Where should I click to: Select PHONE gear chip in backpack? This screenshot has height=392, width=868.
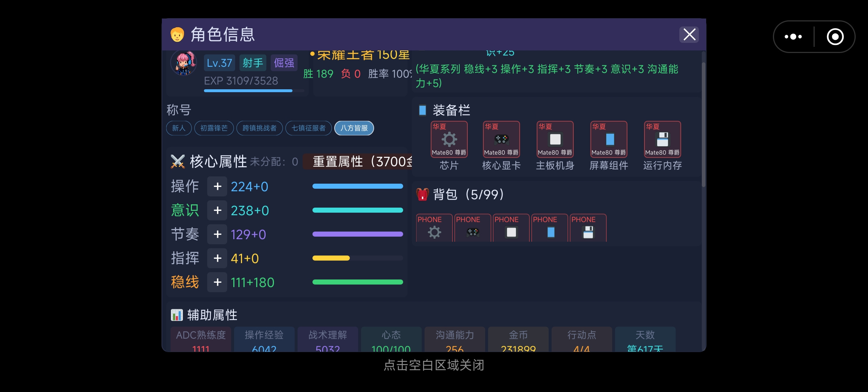point(434,228)
